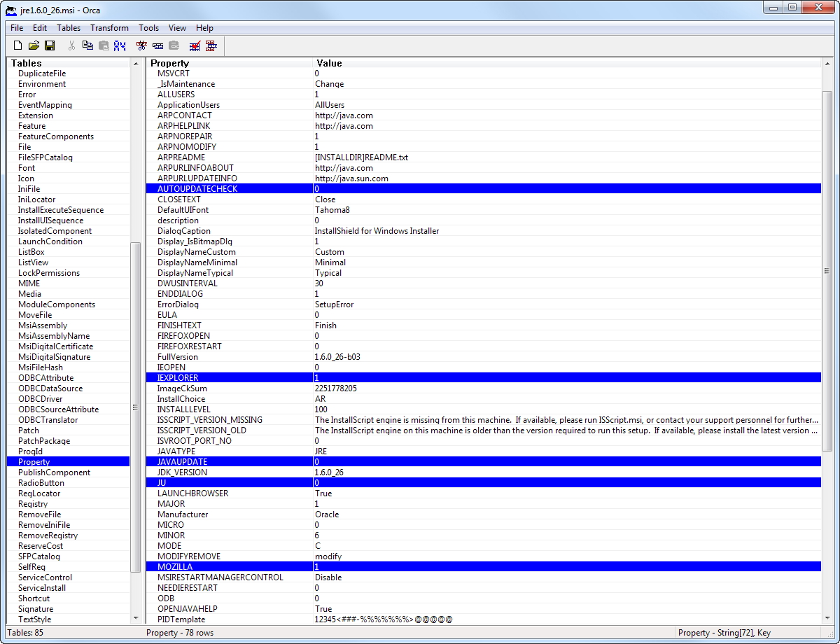
Task: Select the IEXPLORER property row
Action: pos(484,378)
